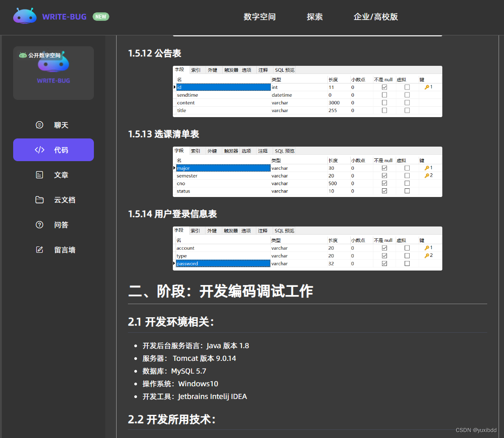504x438 pixels.
Task: Switch to the SQL 预览 tab
Action: coord(284,70)
